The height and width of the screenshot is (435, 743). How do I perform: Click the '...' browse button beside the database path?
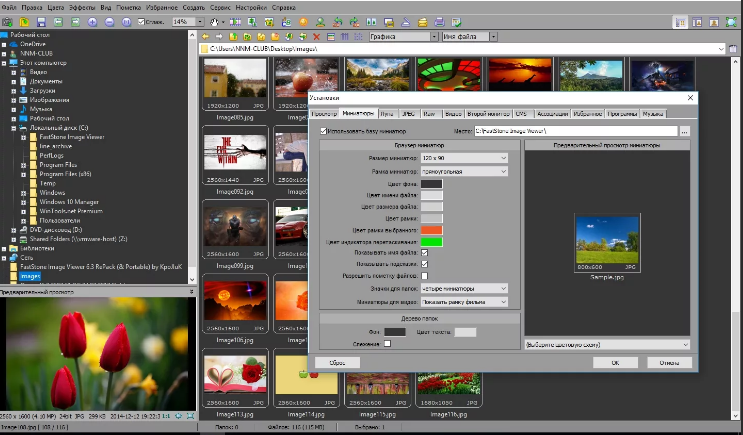click(x=684, y=131)
